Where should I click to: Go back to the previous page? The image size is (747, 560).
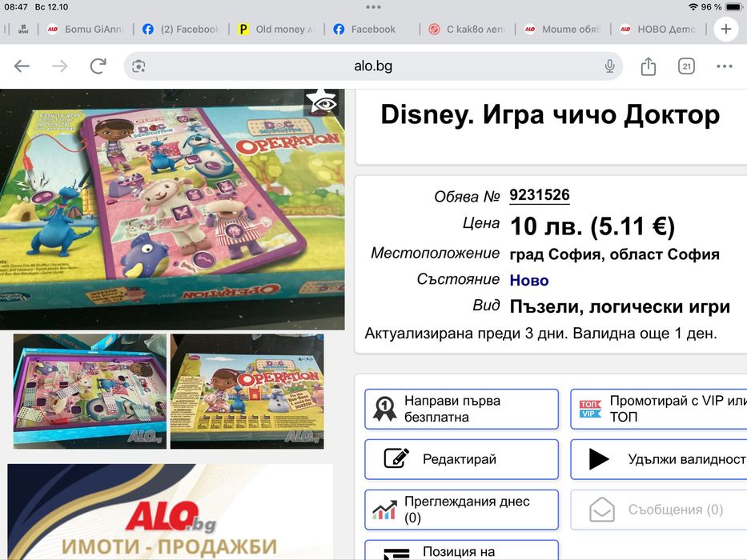coord(22,66)
